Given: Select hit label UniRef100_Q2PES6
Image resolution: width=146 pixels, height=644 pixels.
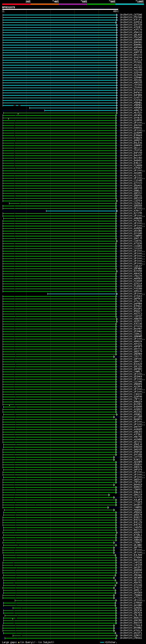Looking at the screenshot, I should click(131, 22).
